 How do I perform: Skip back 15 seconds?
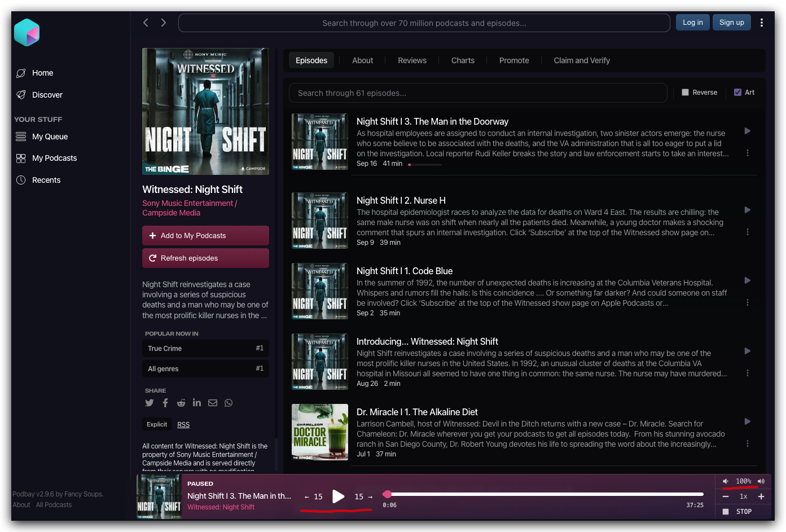pos(314,497)
